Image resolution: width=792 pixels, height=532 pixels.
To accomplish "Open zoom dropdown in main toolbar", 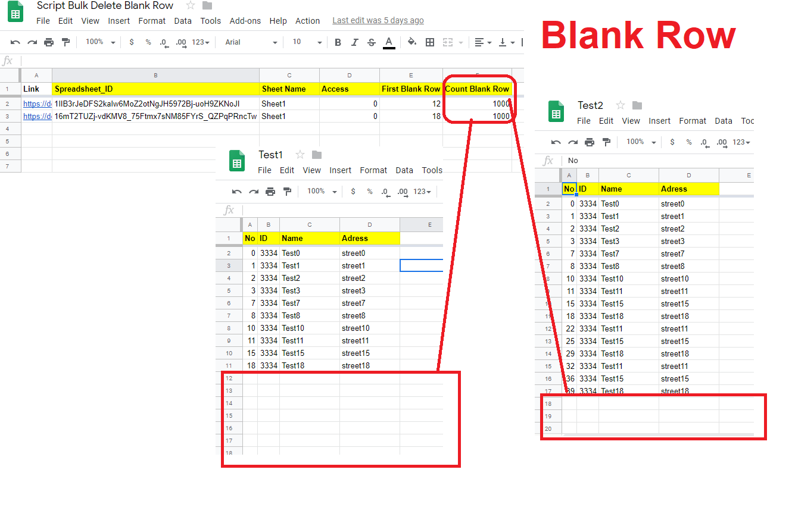I will (100, 42).
